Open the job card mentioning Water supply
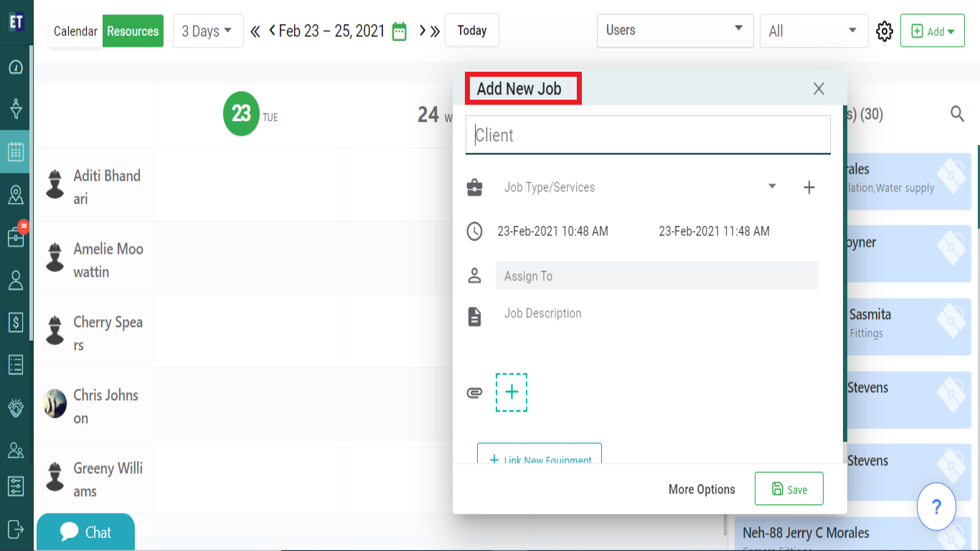This screenshot has height=551, width=980. click(909, 181)
